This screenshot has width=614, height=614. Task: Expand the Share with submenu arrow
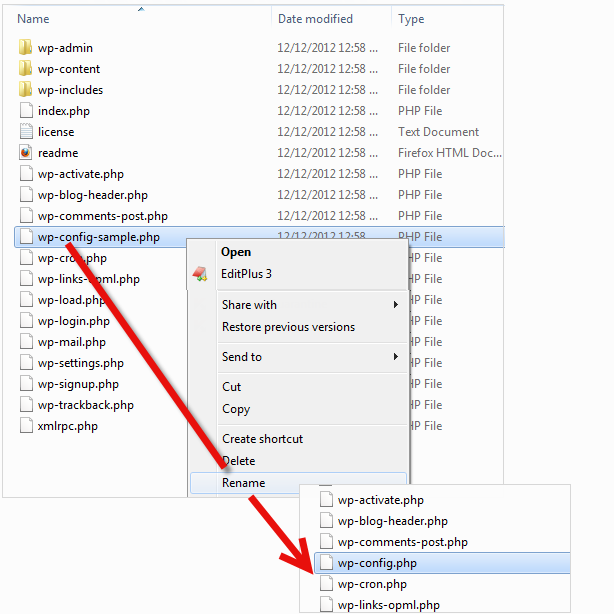(396, 305)
